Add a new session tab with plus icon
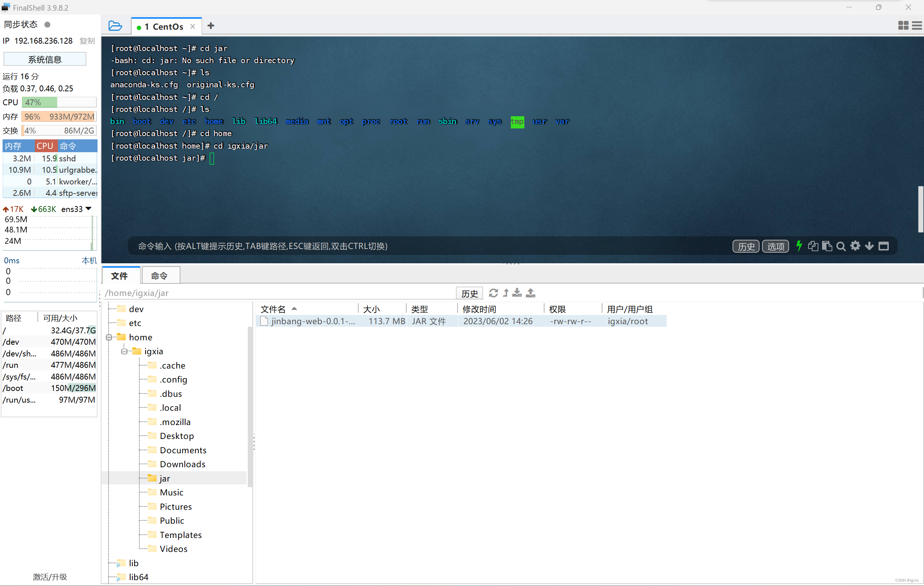This screenshot has width=924, height=586. point(211,26)
